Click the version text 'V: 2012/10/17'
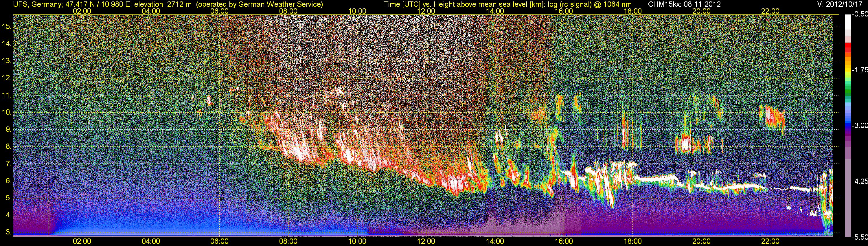Screen dimensions: 868x246 [839, 4]
